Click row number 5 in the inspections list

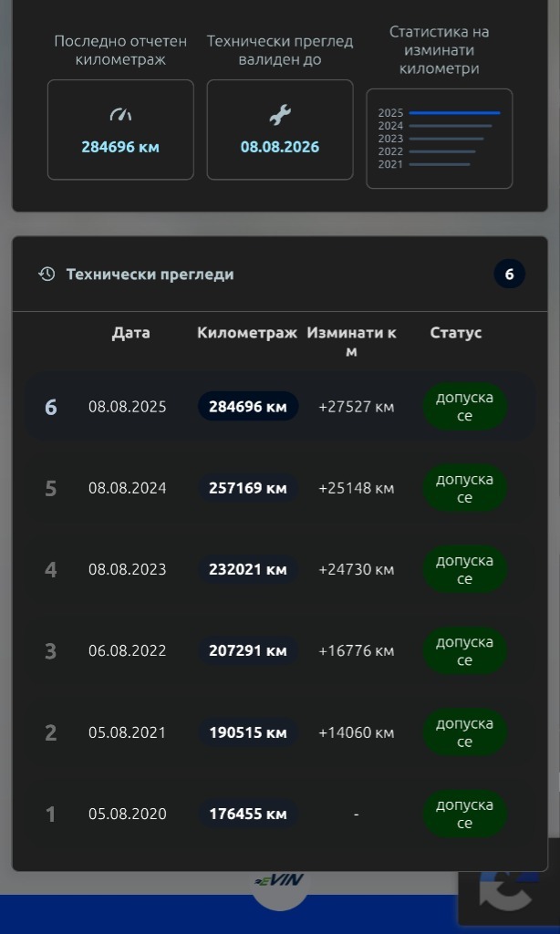51,489
